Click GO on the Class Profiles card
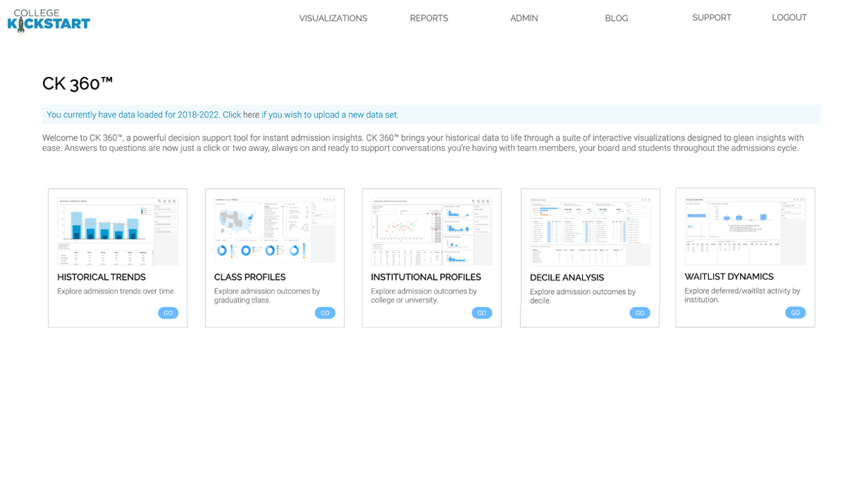 [x=325, y=313]
